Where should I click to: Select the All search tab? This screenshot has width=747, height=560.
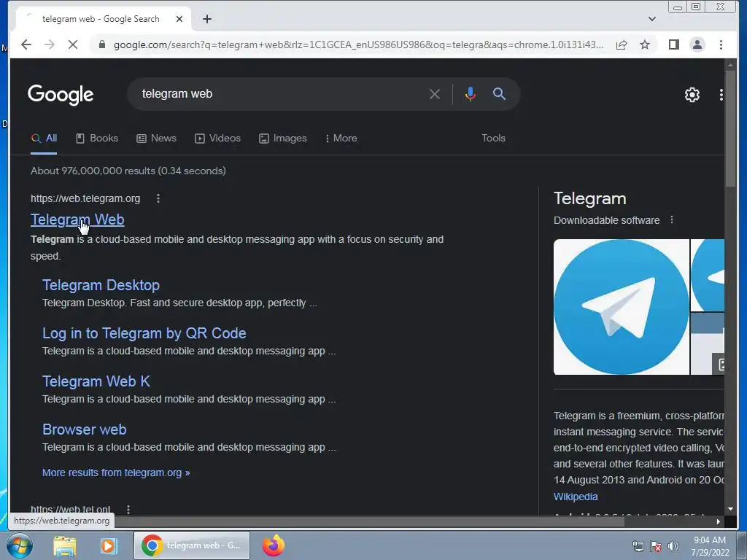coord(44,138)
